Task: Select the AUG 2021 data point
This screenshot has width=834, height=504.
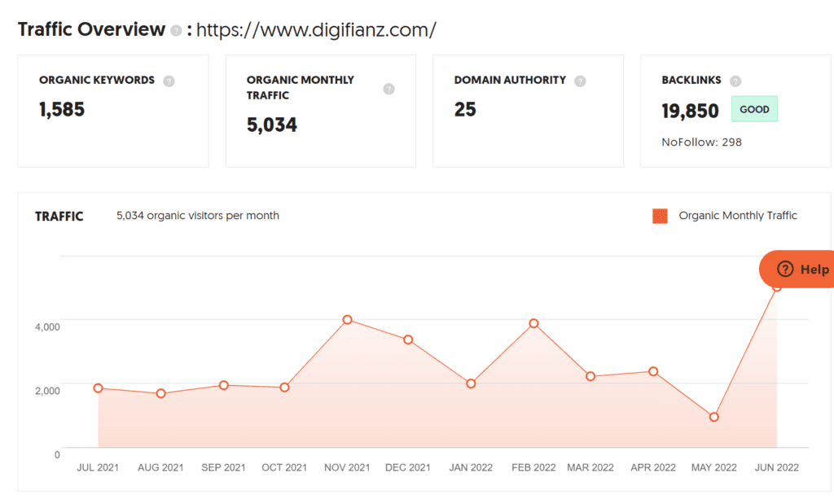Action: click(160, 393)
